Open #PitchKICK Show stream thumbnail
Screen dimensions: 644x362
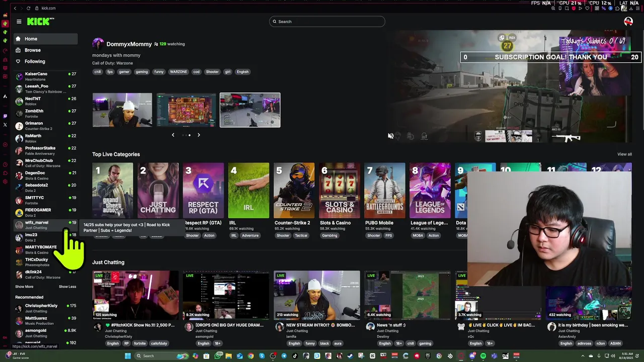coord(135,295)
